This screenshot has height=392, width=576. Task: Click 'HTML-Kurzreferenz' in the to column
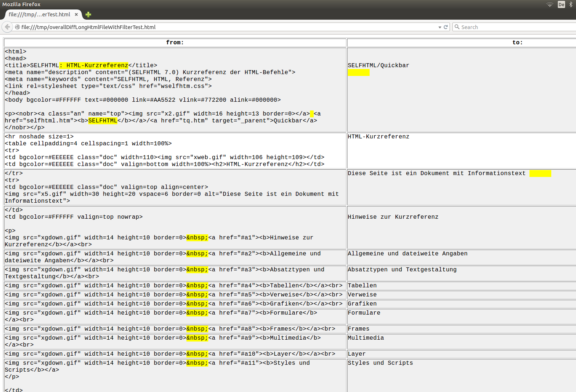pyautogui.click(x=378, y=137)
